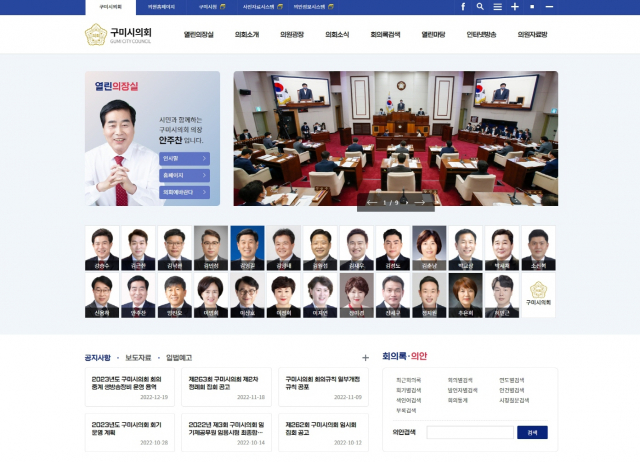
Task: Increase font size with plus icon
Action: click(514, 6)
